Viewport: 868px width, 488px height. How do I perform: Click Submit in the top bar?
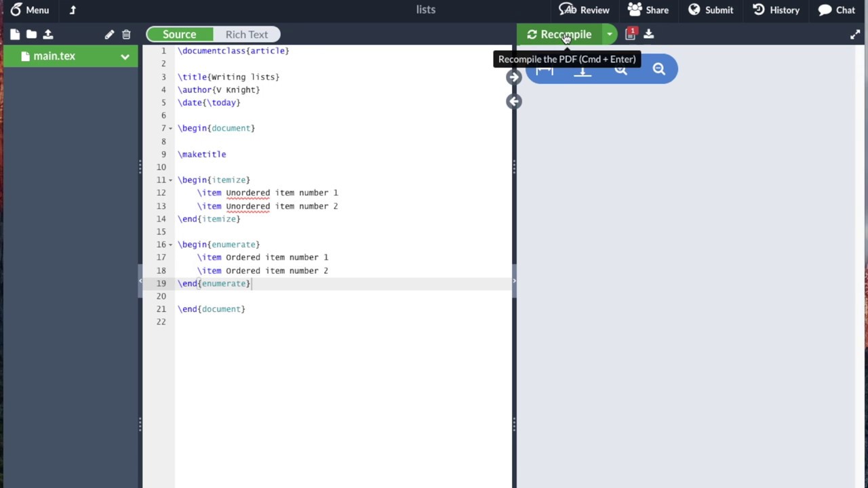click(711, 9)
